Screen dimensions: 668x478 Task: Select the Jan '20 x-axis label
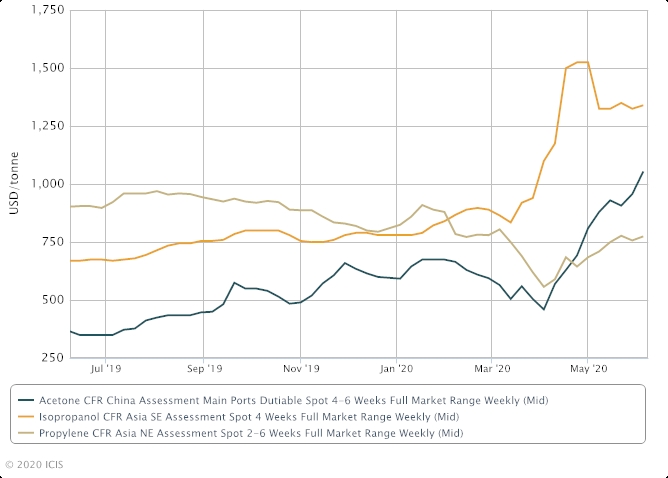tap(396, 369)
